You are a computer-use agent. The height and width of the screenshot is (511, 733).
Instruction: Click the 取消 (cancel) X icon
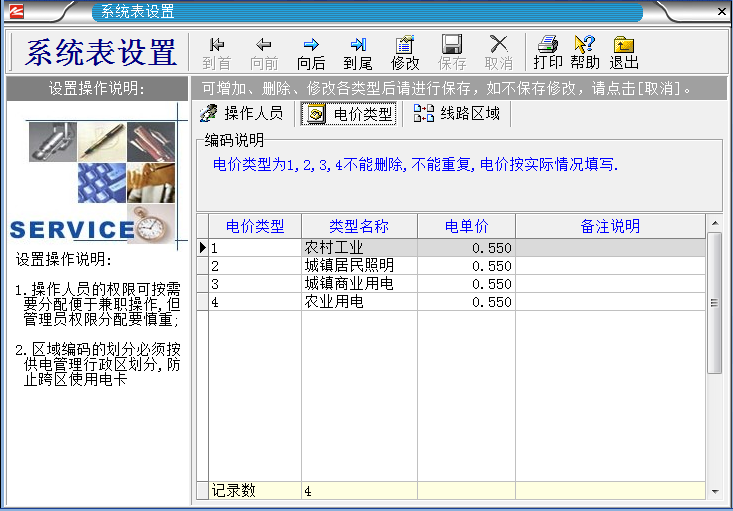click(498, 52)
